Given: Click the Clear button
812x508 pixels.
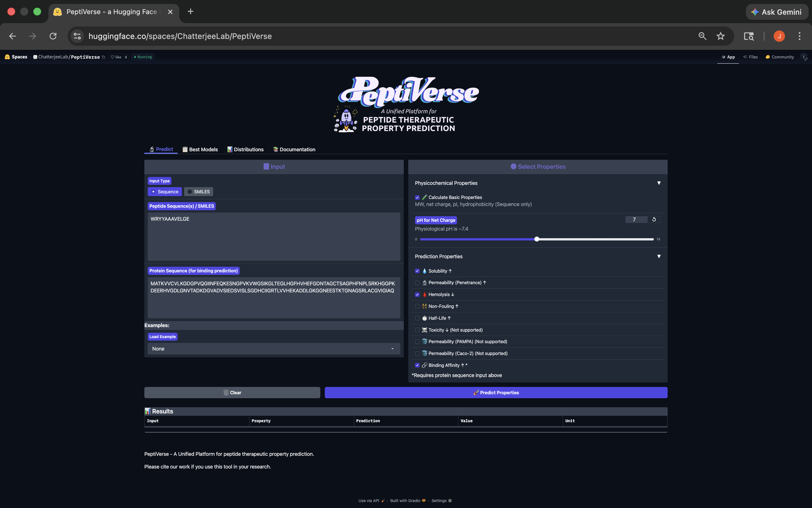Looking at the screenshot, I should [232, 392].
